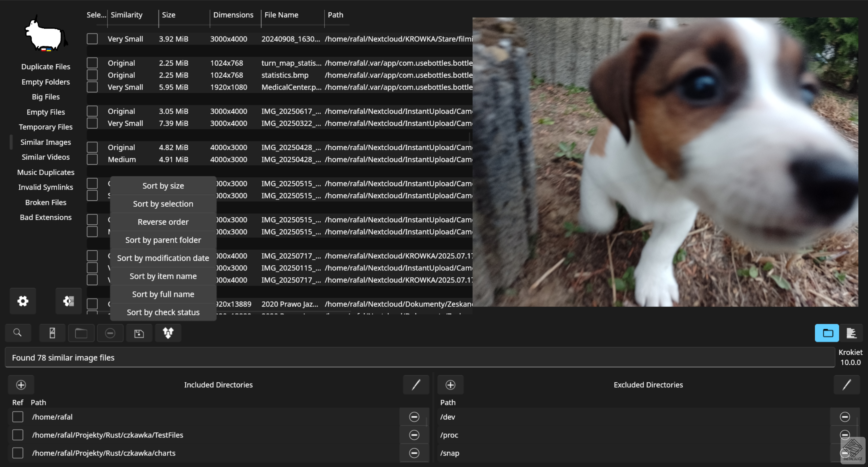Select turn_map_statis... file row
The height and width of the screenshot is (467, 868).
click(280, 63)
